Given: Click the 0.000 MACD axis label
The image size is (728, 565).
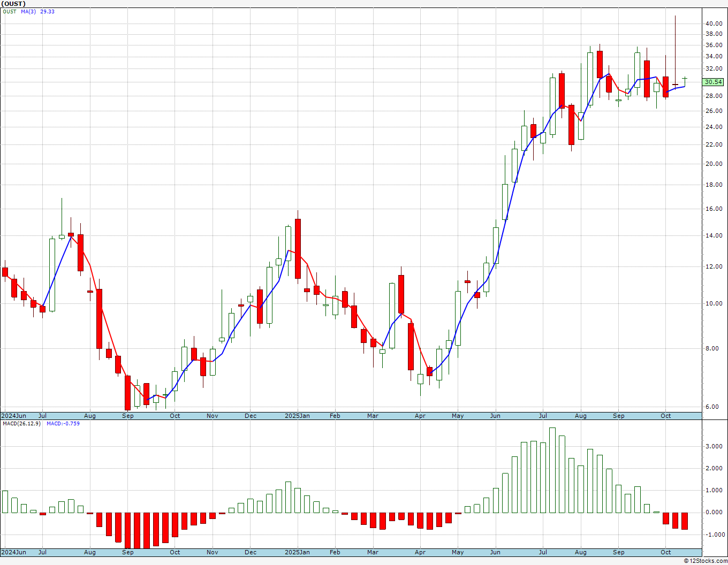Looking at the screenshot, I should [x=715, y=512].
